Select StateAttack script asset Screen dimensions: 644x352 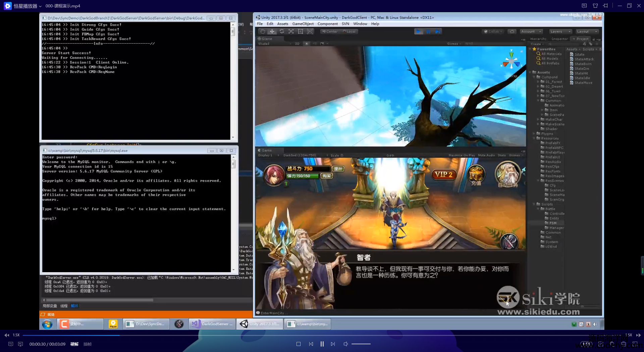(582, 59)
